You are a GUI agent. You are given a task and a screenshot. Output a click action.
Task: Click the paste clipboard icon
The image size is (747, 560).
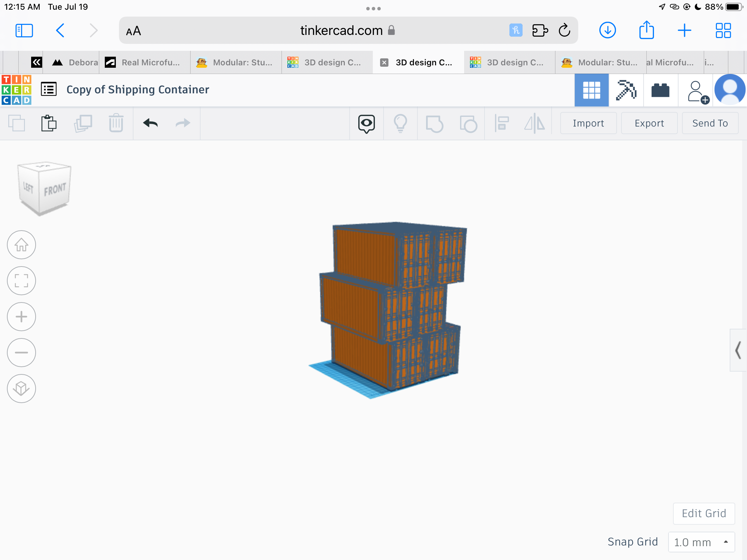click(49, 123)
